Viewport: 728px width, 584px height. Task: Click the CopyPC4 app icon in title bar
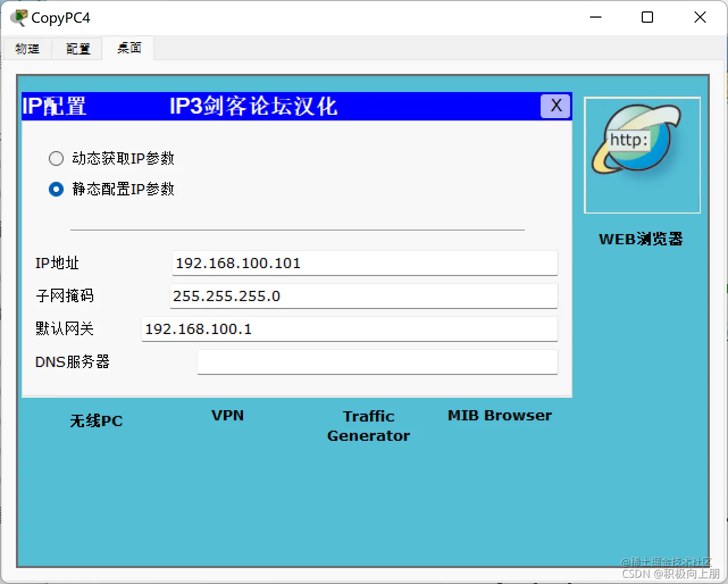click(19, 18)
